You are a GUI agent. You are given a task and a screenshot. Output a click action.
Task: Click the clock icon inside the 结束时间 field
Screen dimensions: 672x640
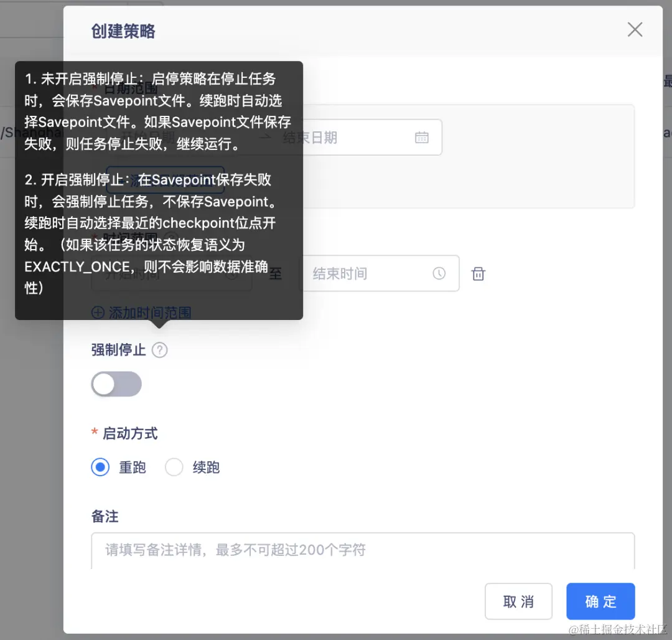coord(439,273)
